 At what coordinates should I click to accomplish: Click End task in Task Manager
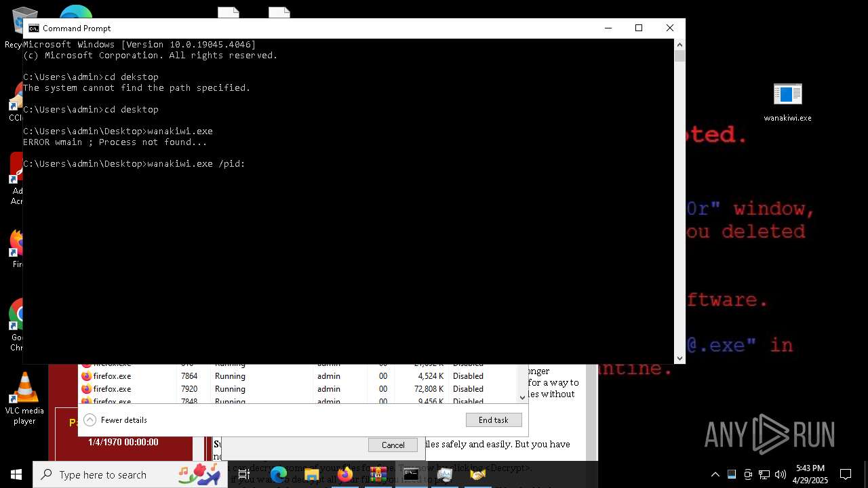click(494, 420)
